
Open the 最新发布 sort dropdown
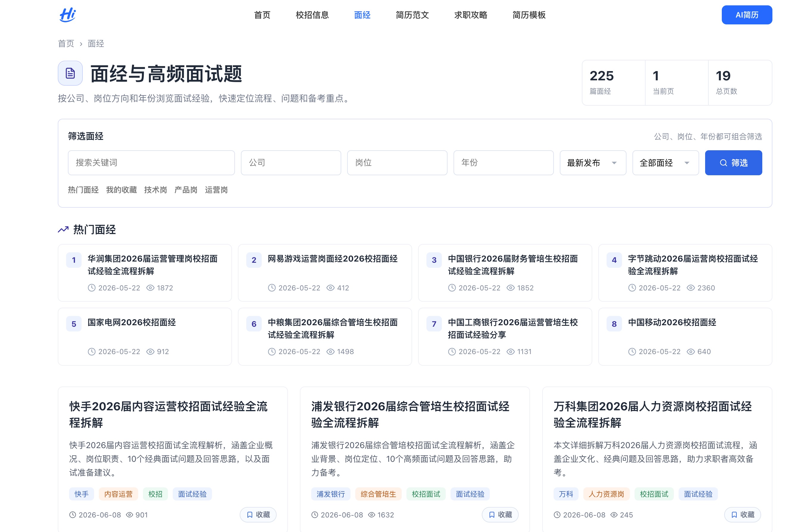[x=593, y=163]
